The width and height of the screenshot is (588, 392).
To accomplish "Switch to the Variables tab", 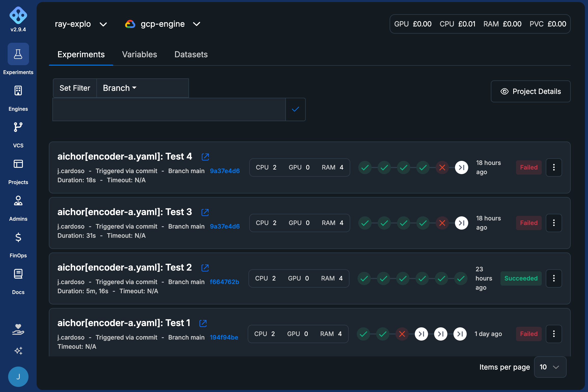I will pyautogui.click(x=139, y=54).
